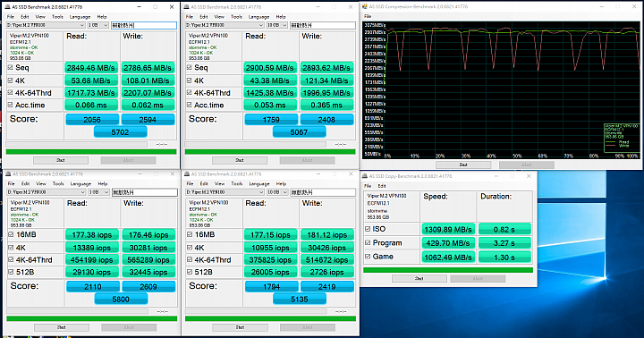644x338 pixels.
Task: Open drive dropdown in the window scoring 5135
Action: [x=225, y=192]
